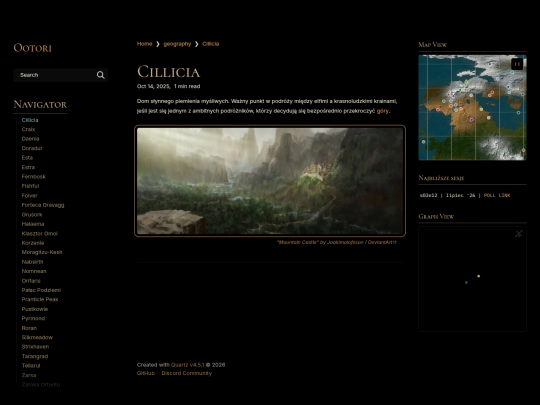Open the global graph view icon
This screenshot has width=540, height=405.
519,233
